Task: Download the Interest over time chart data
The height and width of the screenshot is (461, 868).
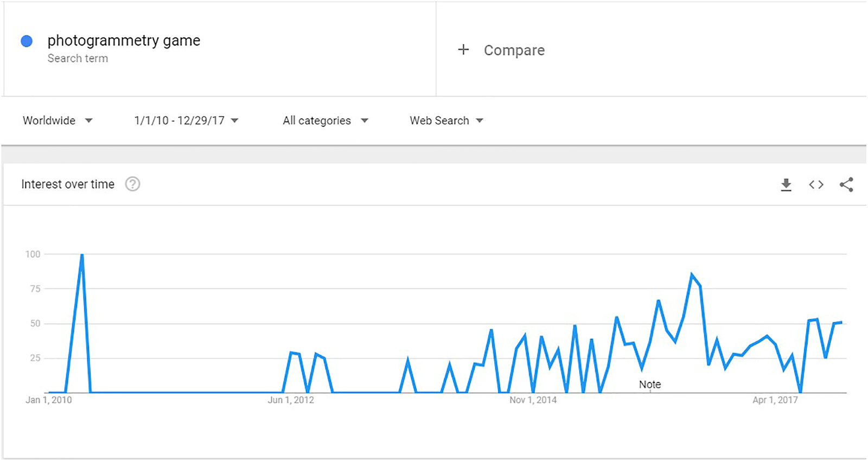Action: coord(786,185)
